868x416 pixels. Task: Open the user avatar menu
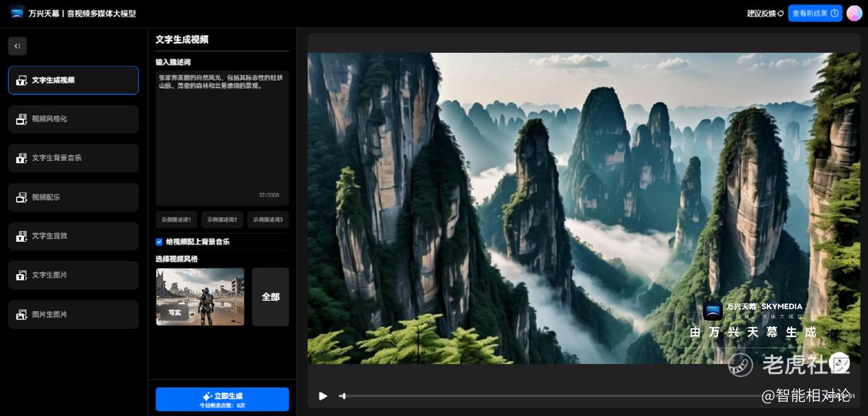click(x=854, y=13)
